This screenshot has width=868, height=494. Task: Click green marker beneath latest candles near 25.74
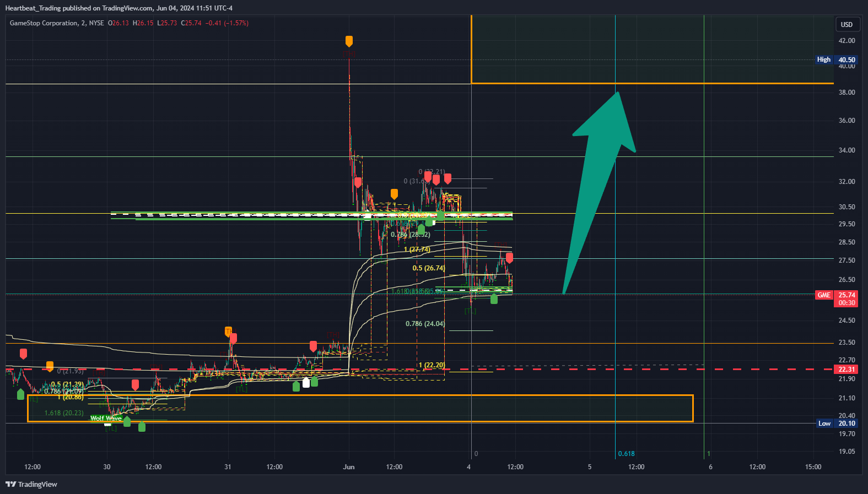pyautogui.click(x=494, y=298)
